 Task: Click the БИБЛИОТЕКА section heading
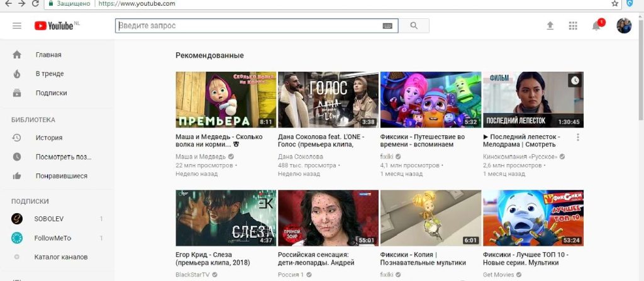click(33, 120)
